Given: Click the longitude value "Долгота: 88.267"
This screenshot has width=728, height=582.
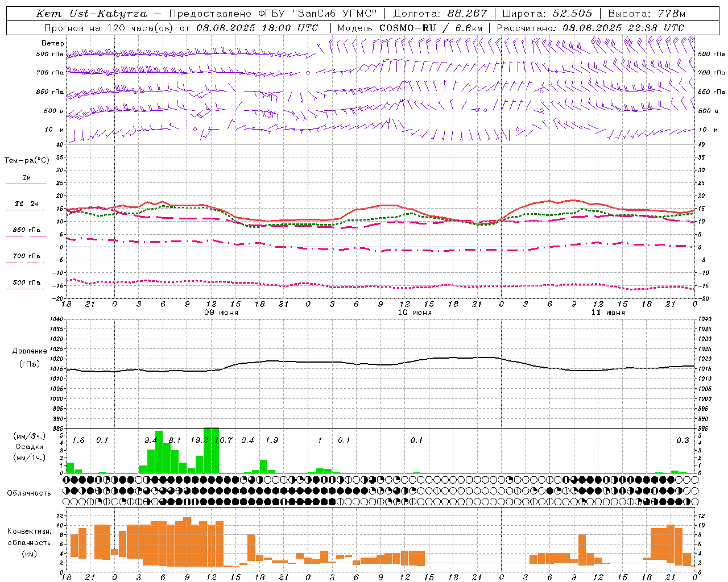Looking at the screenshot, I should (x=440, y=14).
